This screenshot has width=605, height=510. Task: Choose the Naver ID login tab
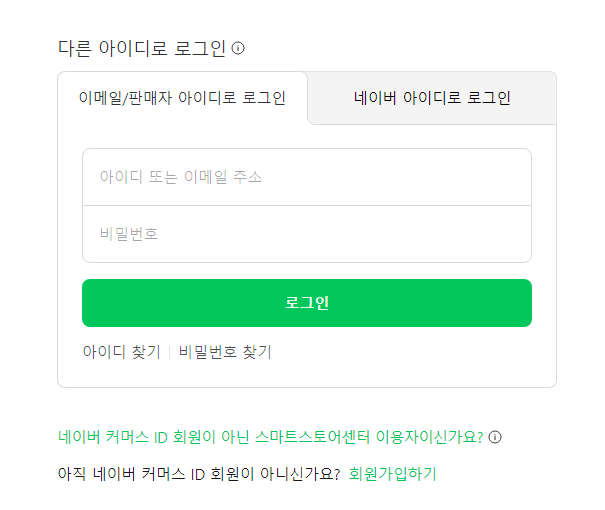pyautogui.click(x=432, y=98)
